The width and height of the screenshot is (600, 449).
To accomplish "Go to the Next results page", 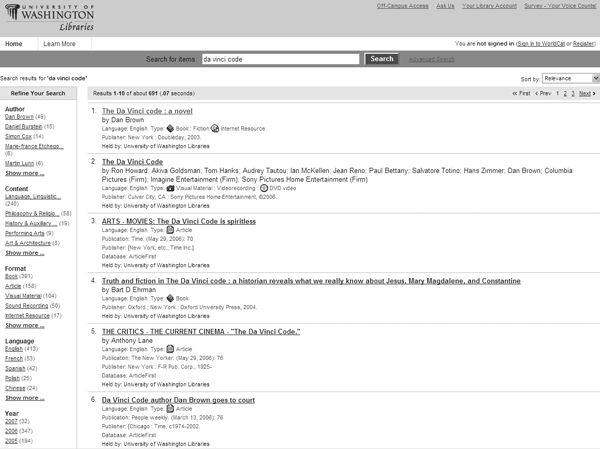I will pyautogui.click(x=587, y=93).
